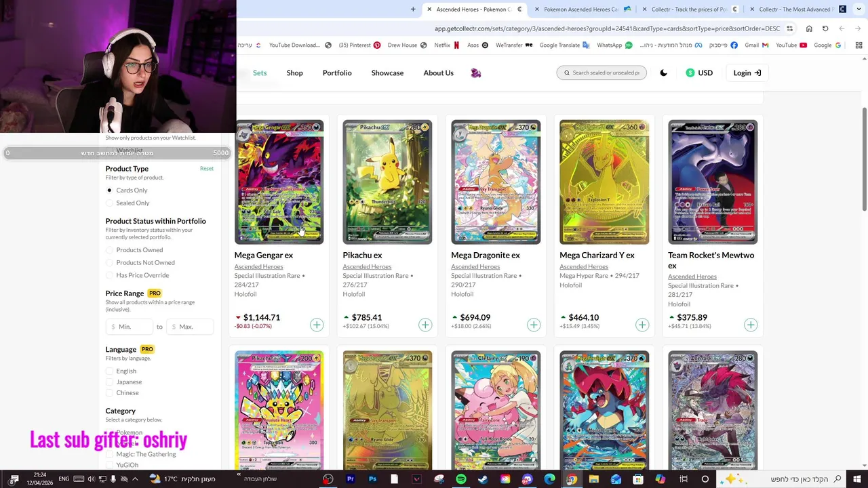Image resolution: width=868 pixels, height=488 pixels.
Task: Click the taskbar weather widget 17°C
Action: tap(183, 479)
